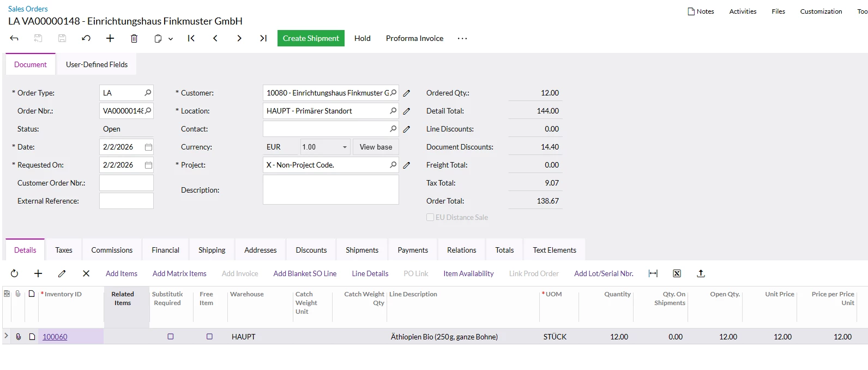Go to last record icon
The width and height of the screenshot is (868, 370).
click(x=263, y=38)
